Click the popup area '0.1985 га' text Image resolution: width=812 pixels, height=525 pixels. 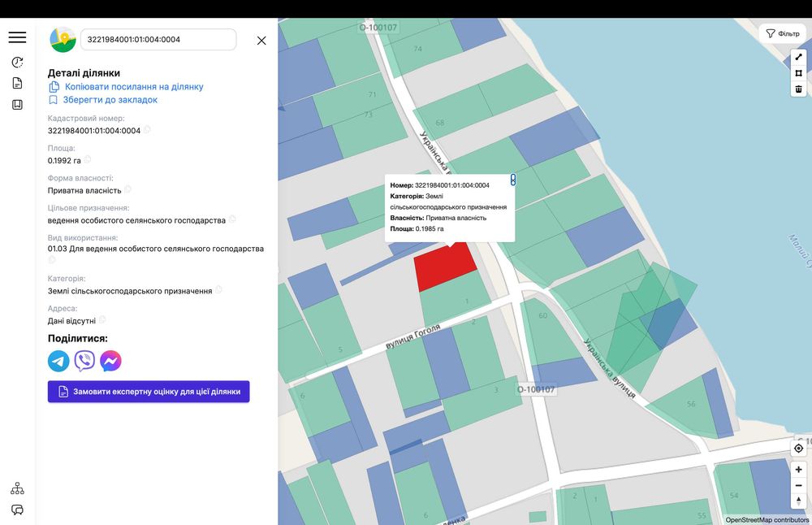[x=430, y=228]
